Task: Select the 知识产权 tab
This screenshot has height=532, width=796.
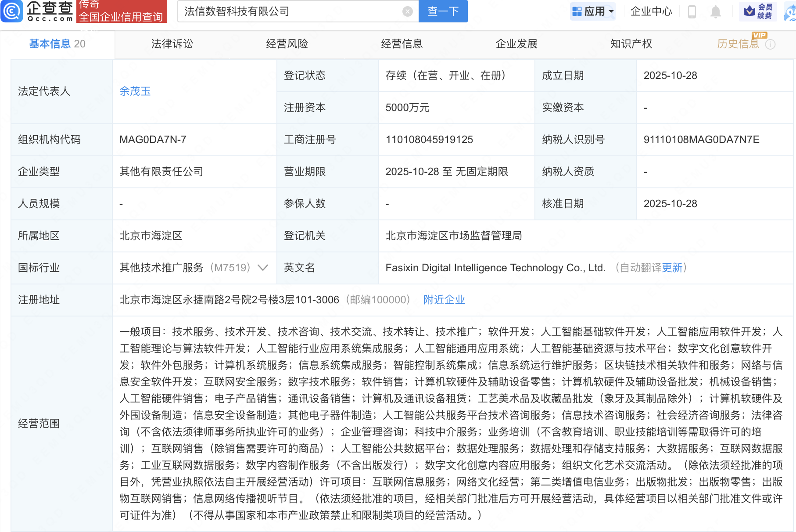Action: coord(631,44)
